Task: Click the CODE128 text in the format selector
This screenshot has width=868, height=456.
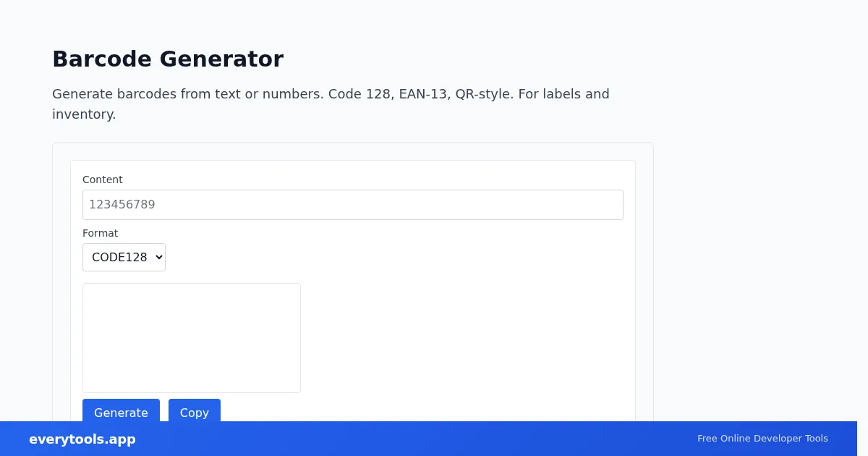Action: click(x=119, y=257)
